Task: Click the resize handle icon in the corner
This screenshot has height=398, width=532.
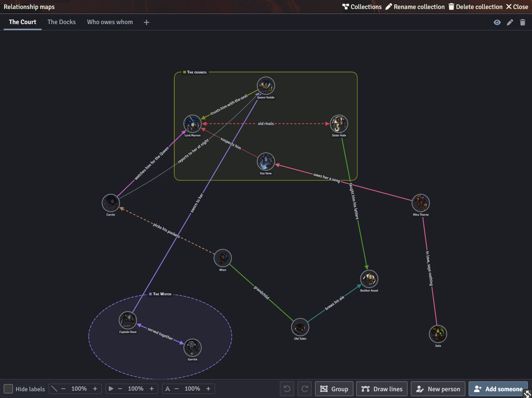Action: point(527,394)
